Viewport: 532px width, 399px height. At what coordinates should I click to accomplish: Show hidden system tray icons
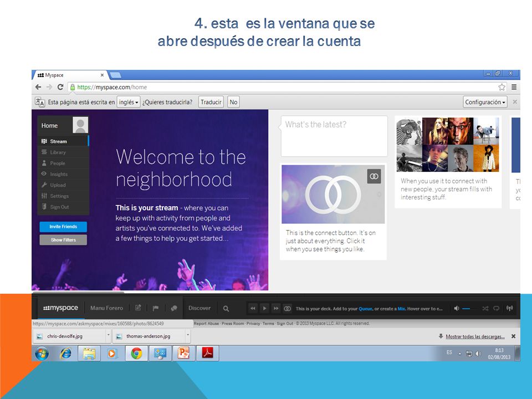[x=460, y=354]
